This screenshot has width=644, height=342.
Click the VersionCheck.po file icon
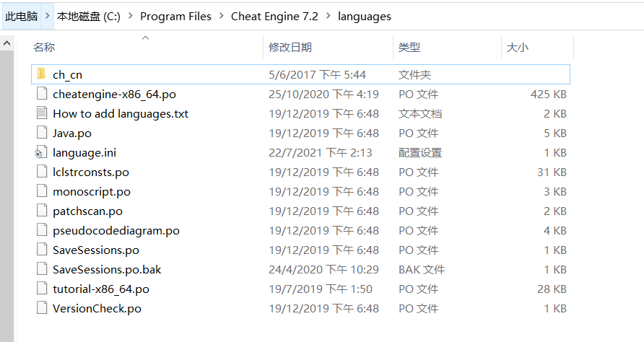pos(40,308)
